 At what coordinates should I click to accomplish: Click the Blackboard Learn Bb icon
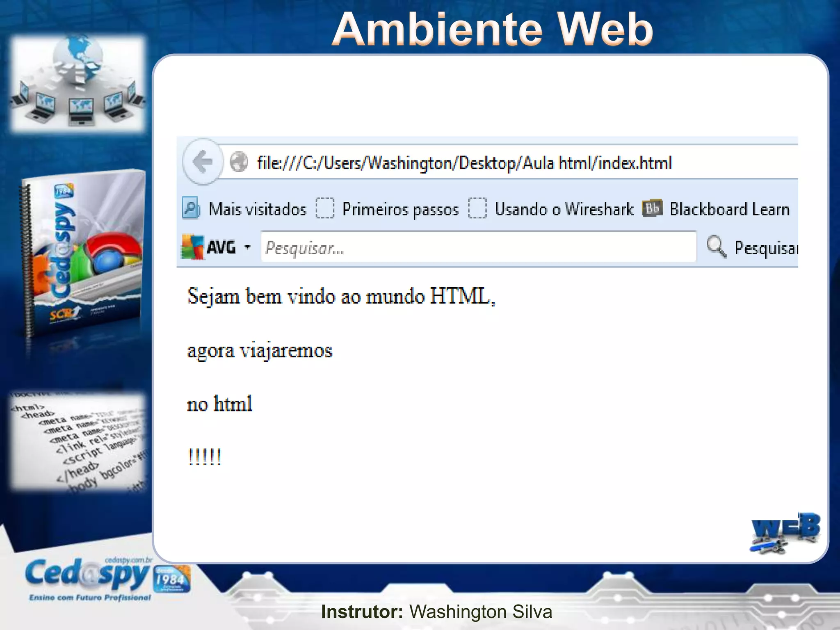coord(652,208)
